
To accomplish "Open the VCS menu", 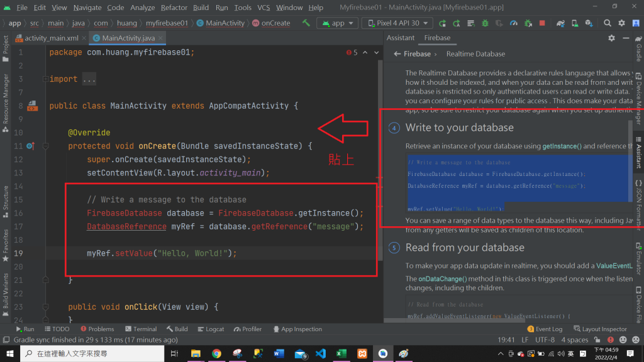I will tap(264, 8).
